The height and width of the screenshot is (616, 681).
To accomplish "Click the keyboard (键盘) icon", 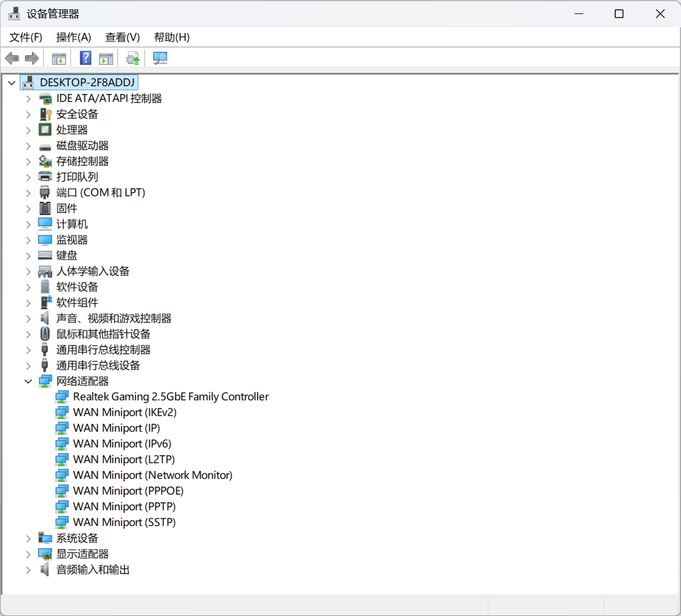I will (45, 255).
